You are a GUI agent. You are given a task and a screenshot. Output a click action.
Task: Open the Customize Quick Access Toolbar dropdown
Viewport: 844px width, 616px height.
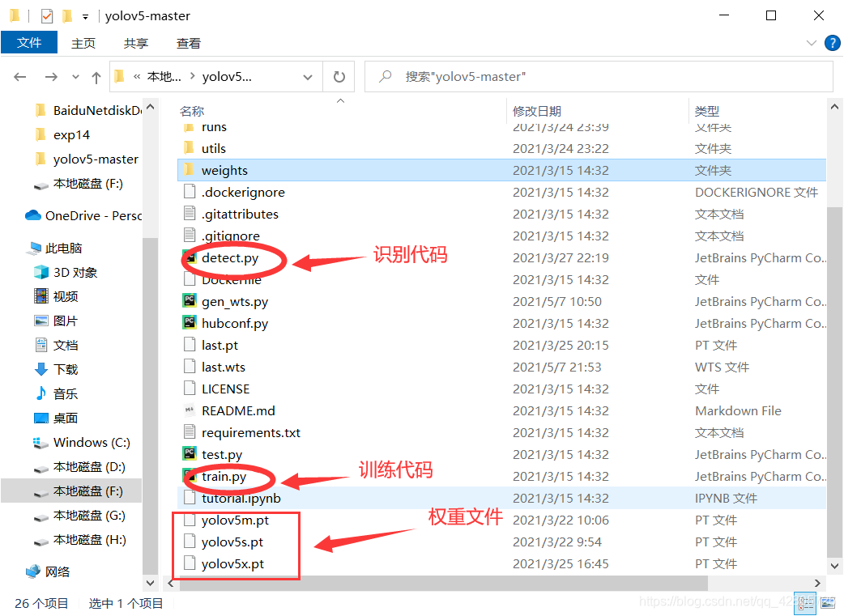(x=85, y=17)
